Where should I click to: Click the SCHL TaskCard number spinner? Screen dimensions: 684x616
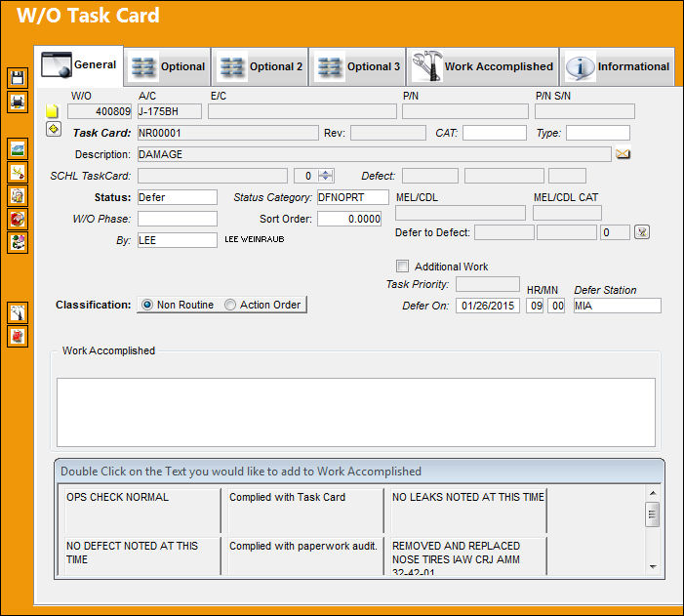click(x=326, y=176)
